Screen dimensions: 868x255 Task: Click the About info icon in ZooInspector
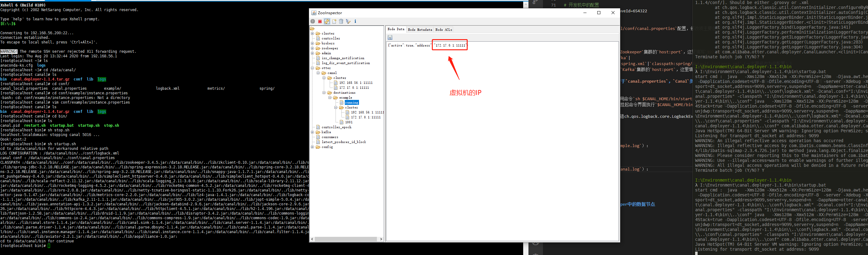[x=355, y=22]
